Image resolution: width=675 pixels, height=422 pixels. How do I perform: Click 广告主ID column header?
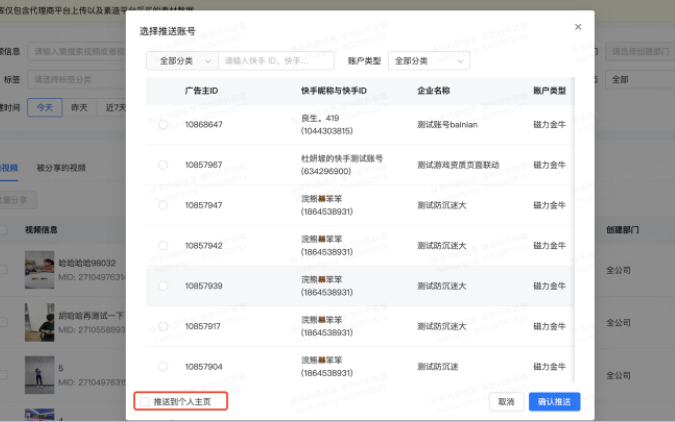click(201, 91)
